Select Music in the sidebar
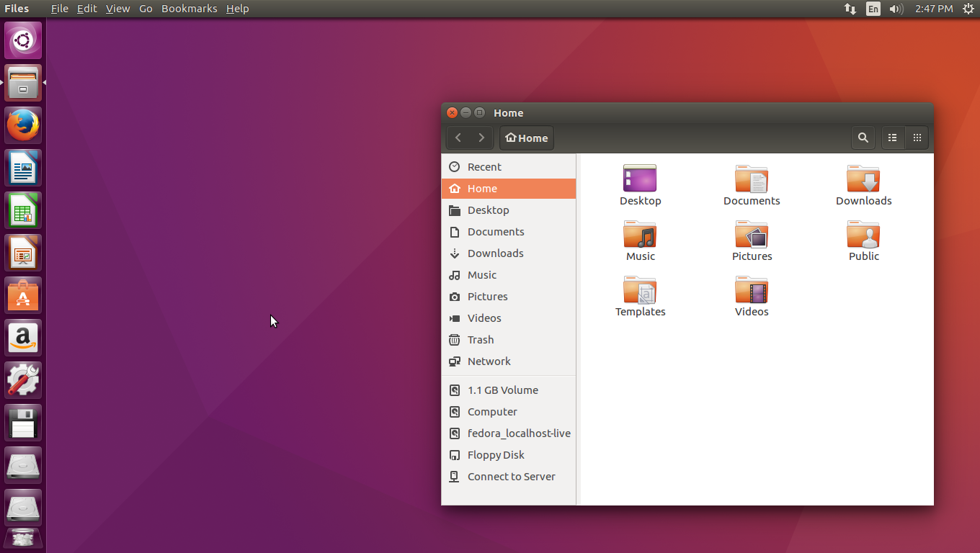This screenshot has width=980, height=553. 508,274
